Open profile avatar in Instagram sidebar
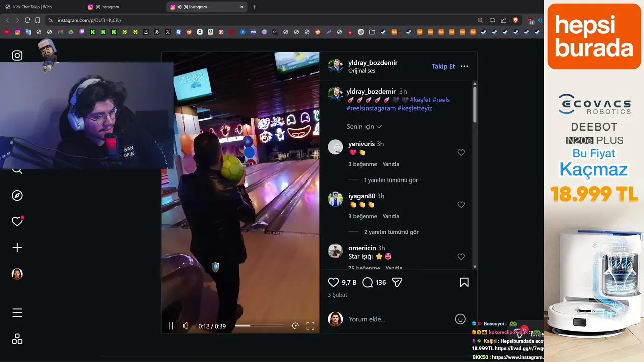Viewport: 644px width, 362px height. [x=17, y=274]
